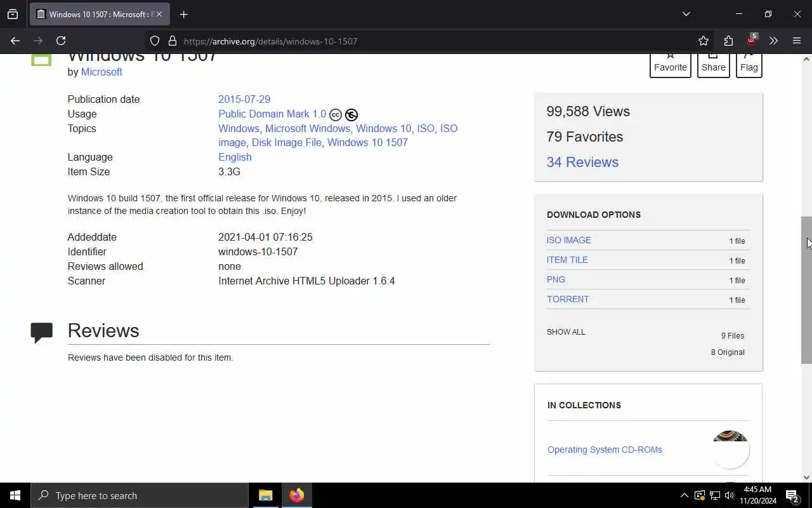The width and height of the screenshot is (812, 508).
Task: Open the 2015-07-29 publication date link
Action: [244, 99]
